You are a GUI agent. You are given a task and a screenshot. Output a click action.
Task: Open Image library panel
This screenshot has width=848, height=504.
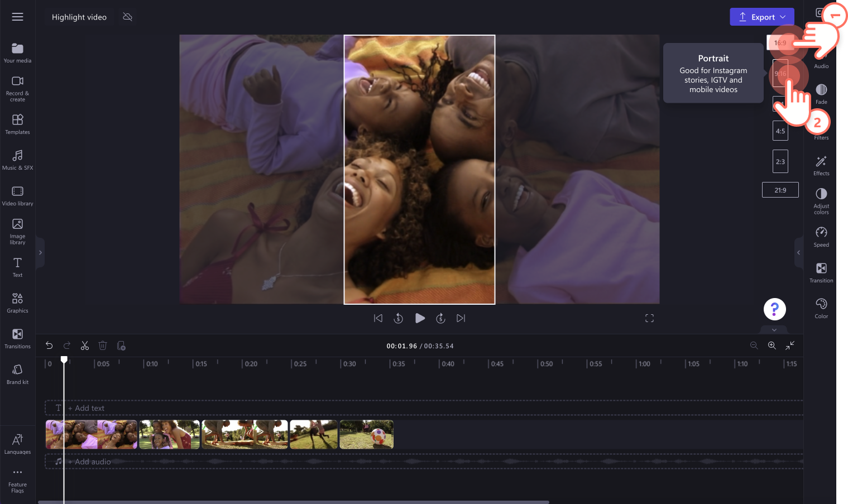[x=17, y=232]
